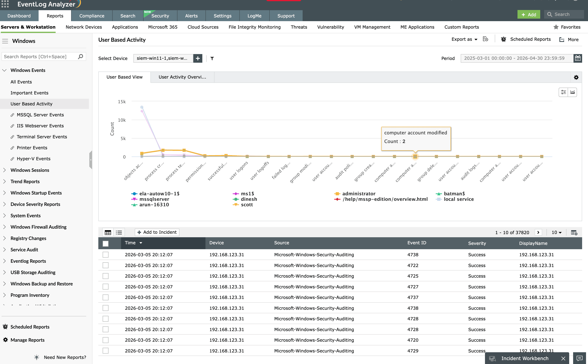The height and width of the screenshot is (364, 588).
Task: Open the Compliance tab
Action: pyautogui.click(x=92, y=16)
